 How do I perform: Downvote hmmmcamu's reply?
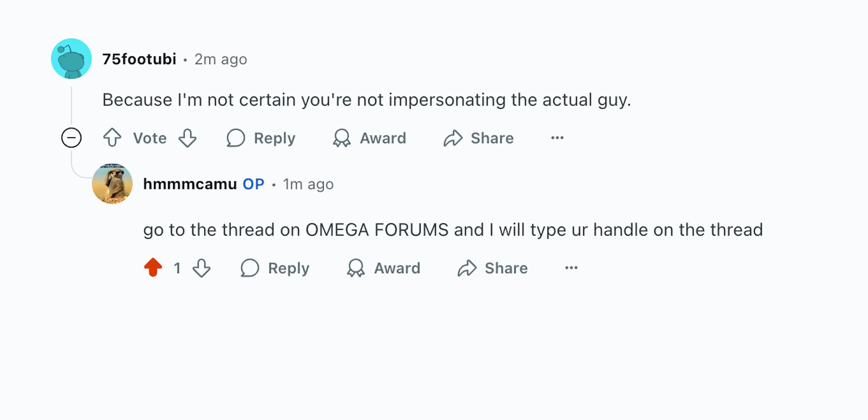(201, 268)
